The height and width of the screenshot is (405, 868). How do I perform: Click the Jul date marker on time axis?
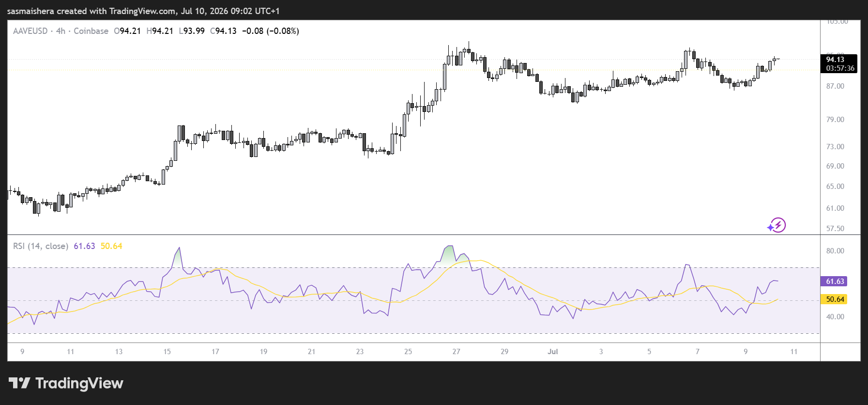click(x=552, y=352)
